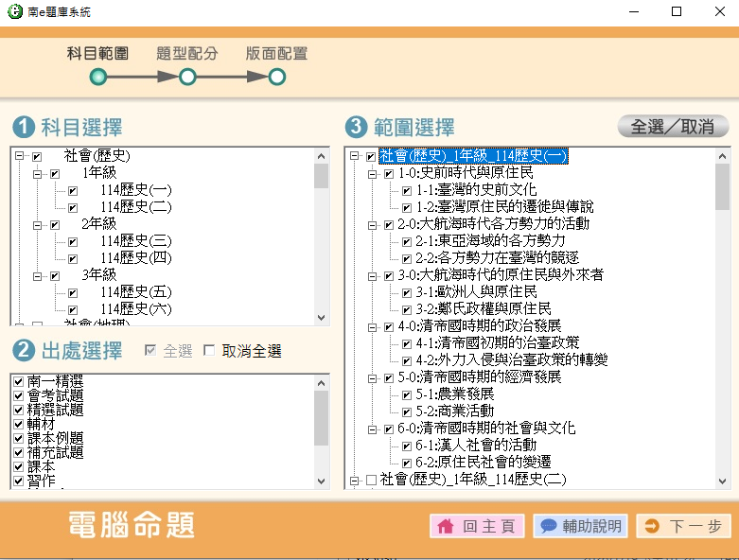Click the 題型配分 step circle

pos(187,77)
